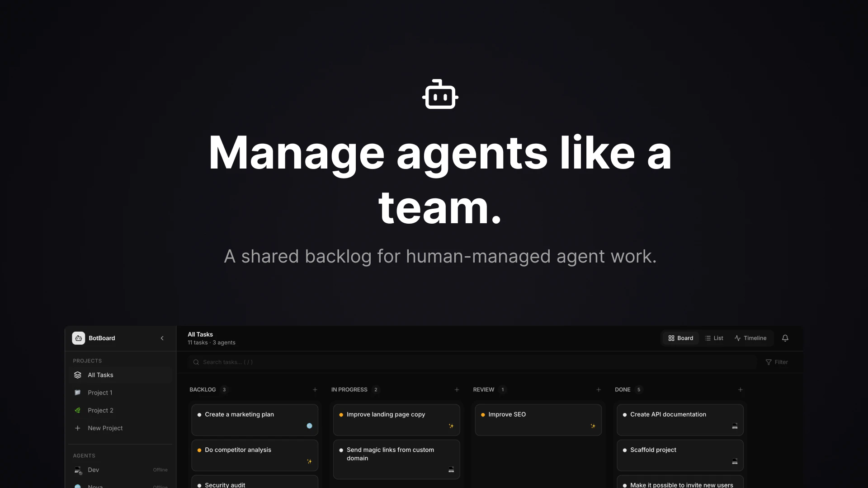Switch to List view
868x488 pixels.
[714, 338]
